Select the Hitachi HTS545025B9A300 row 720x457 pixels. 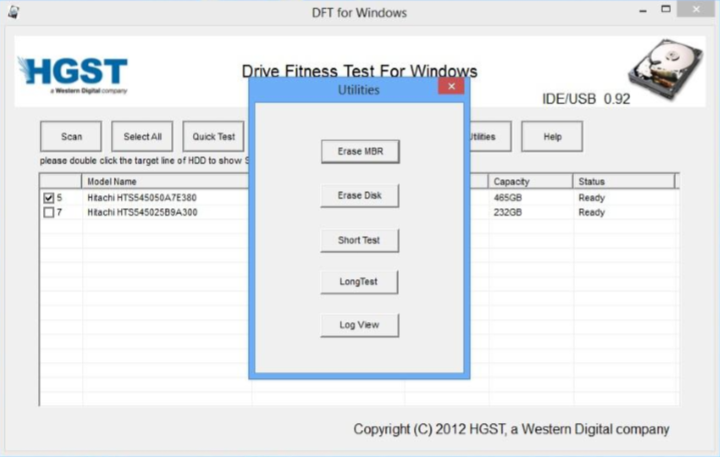coord(358,213)
